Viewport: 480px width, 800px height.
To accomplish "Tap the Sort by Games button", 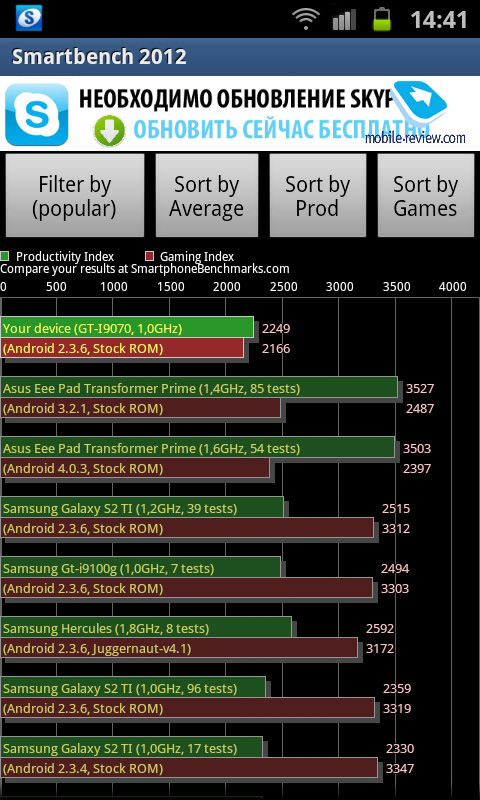I will 425,196.
